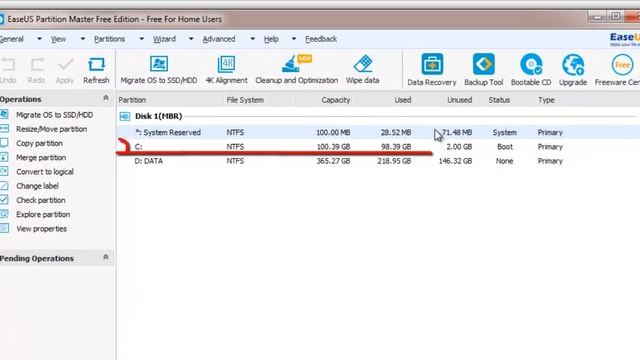Click the Redo toolbar icon

(x=37, y=64)
